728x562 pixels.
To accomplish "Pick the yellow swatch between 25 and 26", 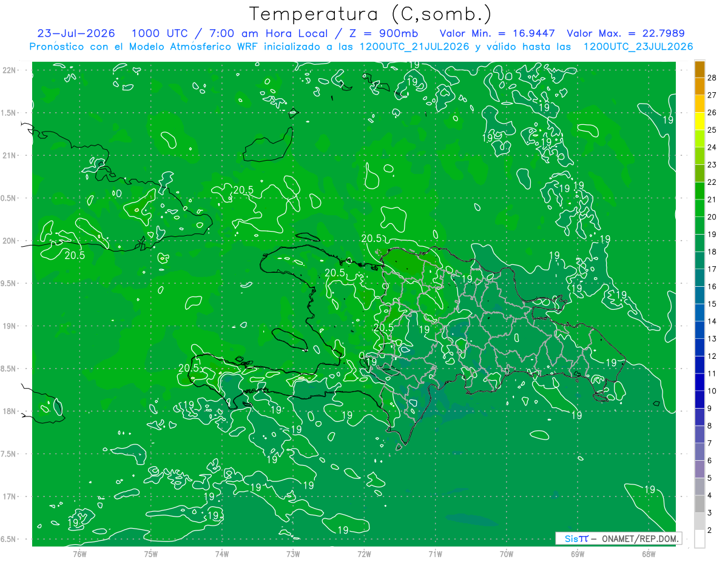I will pyautogui.click(x=699, y=121).
